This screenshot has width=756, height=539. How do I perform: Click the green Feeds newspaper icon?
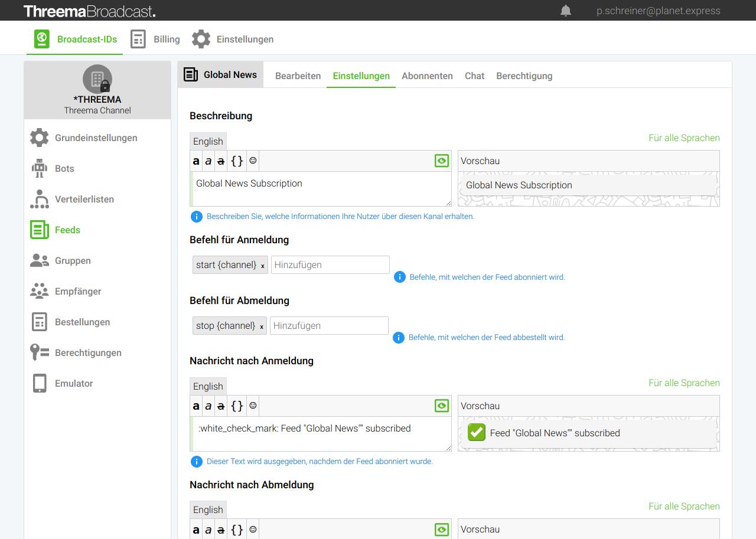point(40,230)
